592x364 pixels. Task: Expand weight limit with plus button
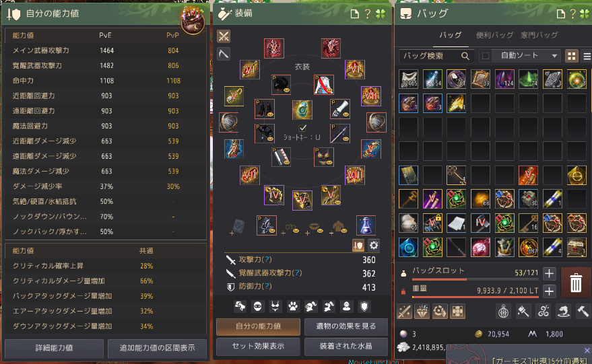click(550, 291)
